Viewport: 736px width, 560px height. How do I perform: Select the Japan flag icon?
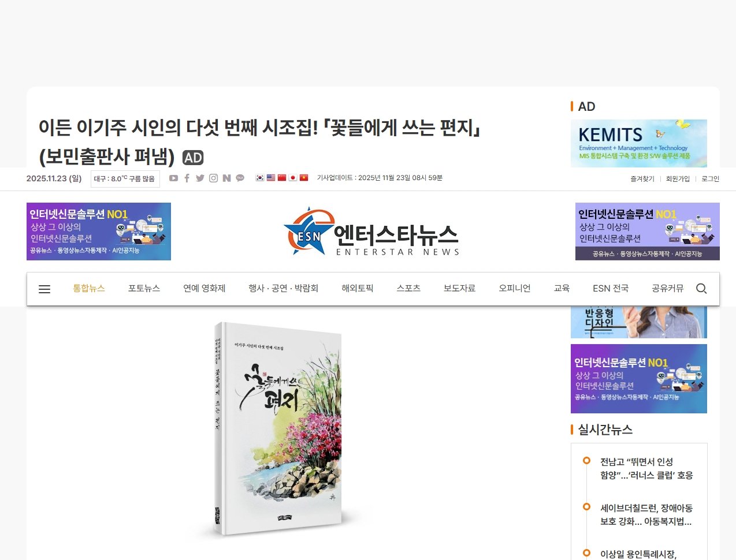coord(293,178)
